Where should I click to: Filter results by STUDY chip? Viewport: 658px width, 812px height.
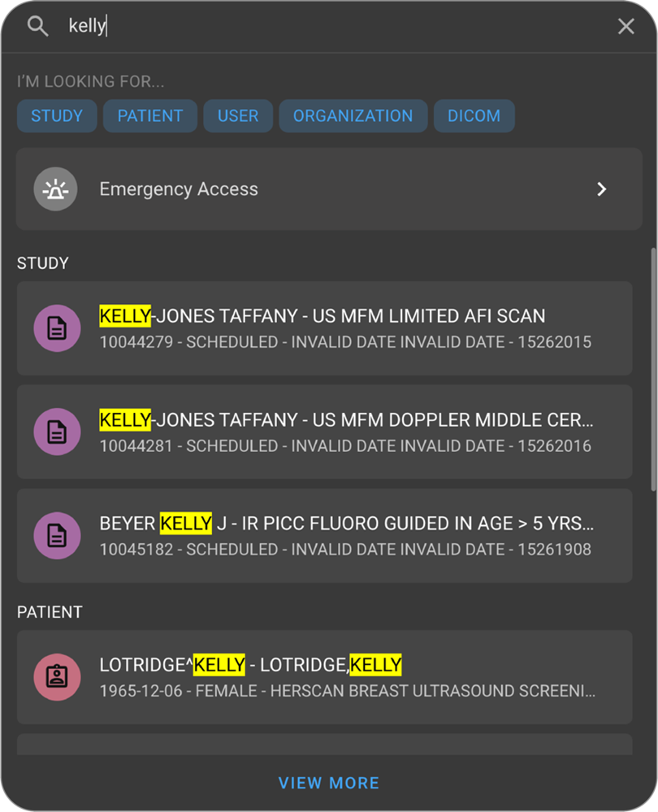(57, 115)
